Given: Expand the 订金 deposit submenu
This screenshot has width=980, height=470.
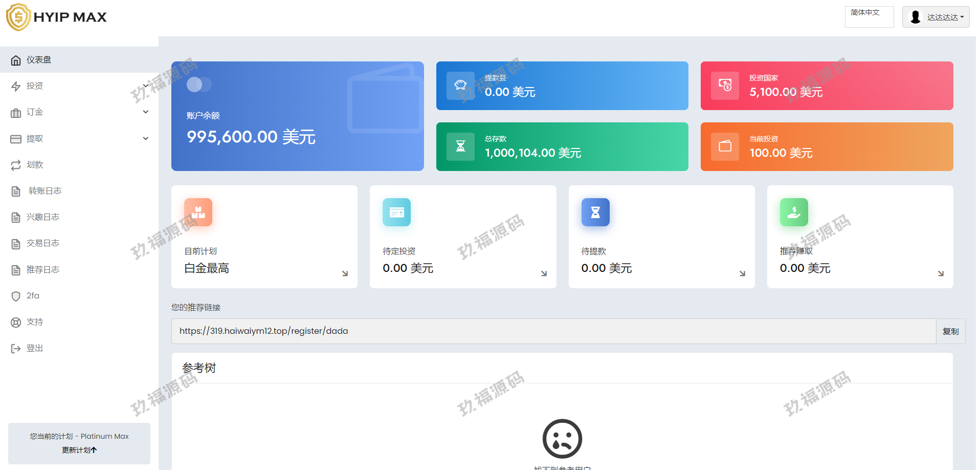Looking at the screenshot, I should pyautogui.click(x=146, y=112).
